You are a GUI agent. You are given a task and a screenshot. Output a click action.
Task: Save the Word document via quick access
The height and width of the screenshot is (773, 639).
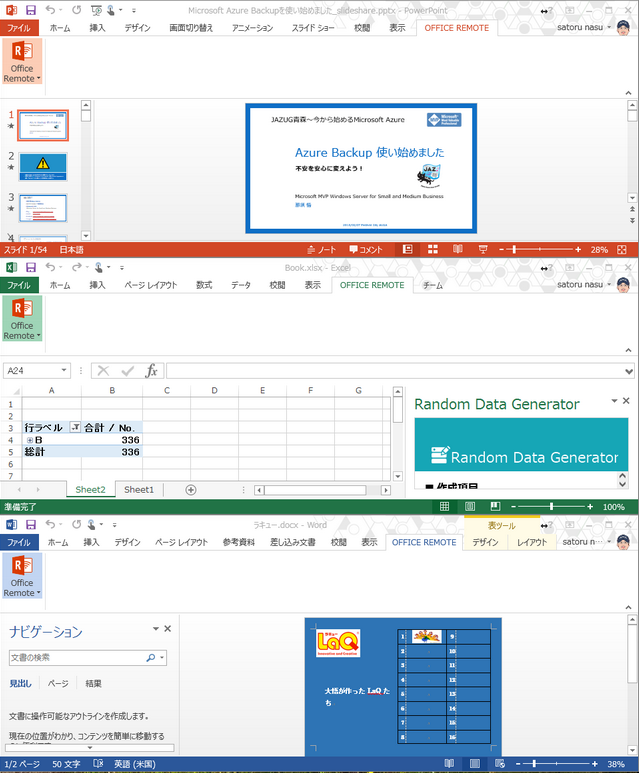tap(31, 525)
